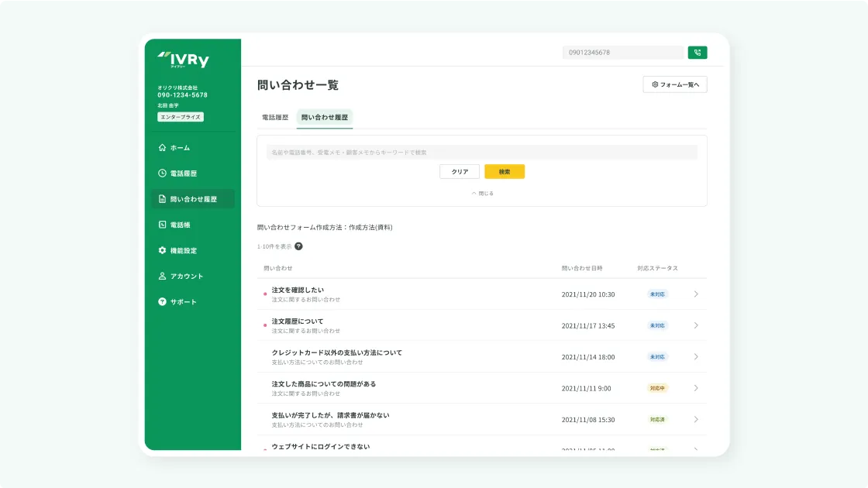Open サポート help in the sidebar
868x488 pixels.
click(x=183, y=301)
